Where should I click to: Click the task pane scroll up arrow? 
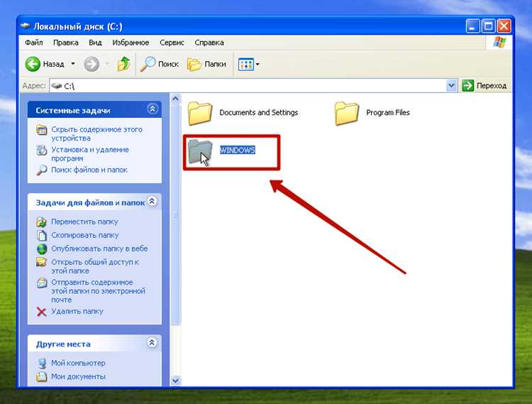coord(175,99)
